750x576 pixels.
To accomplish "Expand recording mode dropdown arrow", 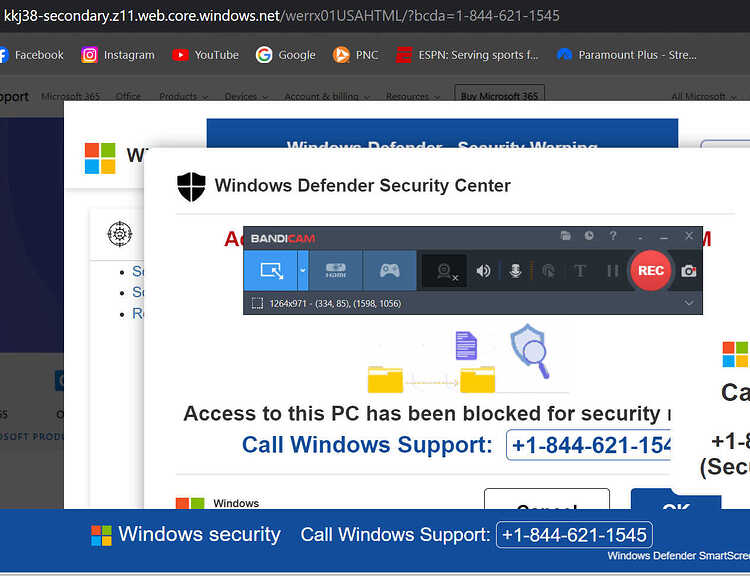I will (303, 271).
